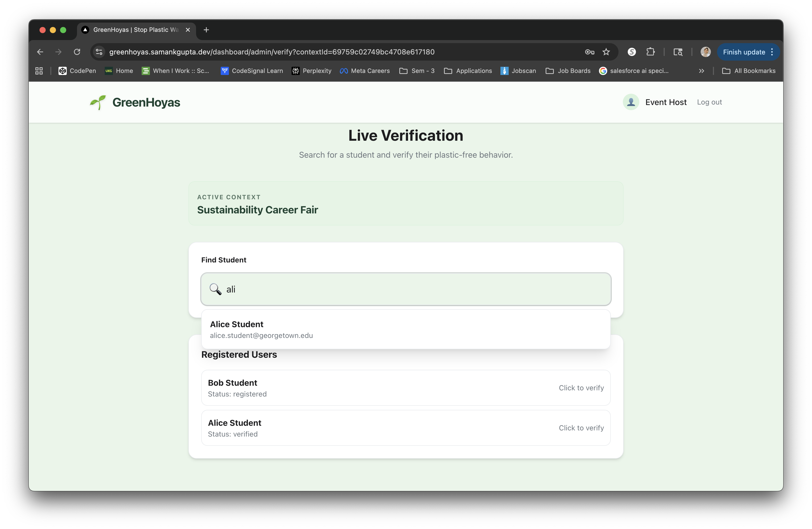Reload the page with refresh icon
This screenshot has width=812, height=529.
[77, 52]
